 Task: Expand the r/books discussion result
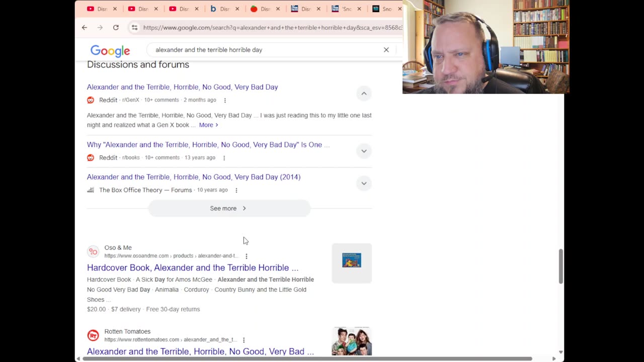pyautogui.click(x=364, y=151)
